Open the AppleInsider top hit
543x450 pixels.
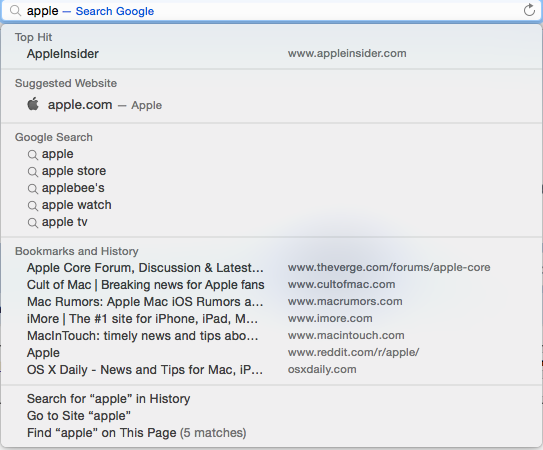point(272,54)
